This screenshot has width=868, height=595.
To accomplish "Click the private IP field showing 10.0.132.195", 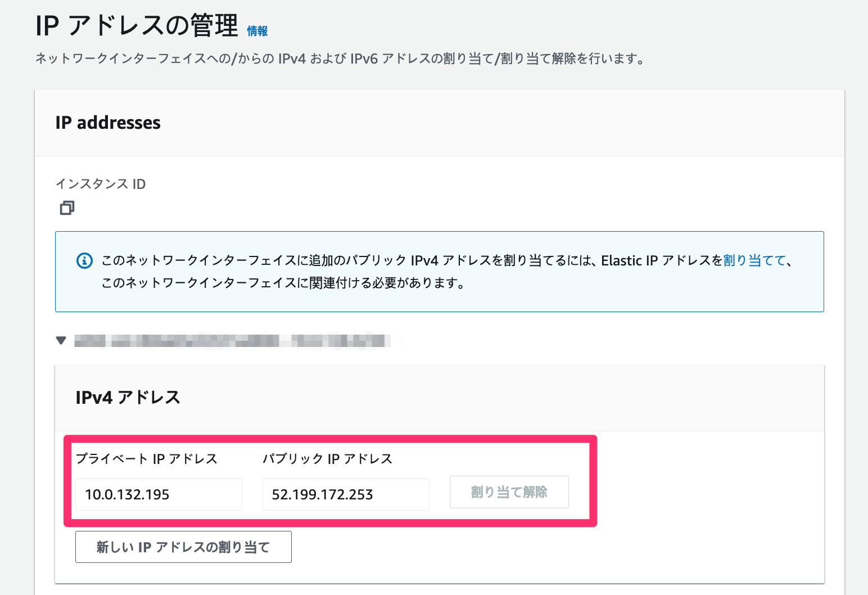I will 158,494.
